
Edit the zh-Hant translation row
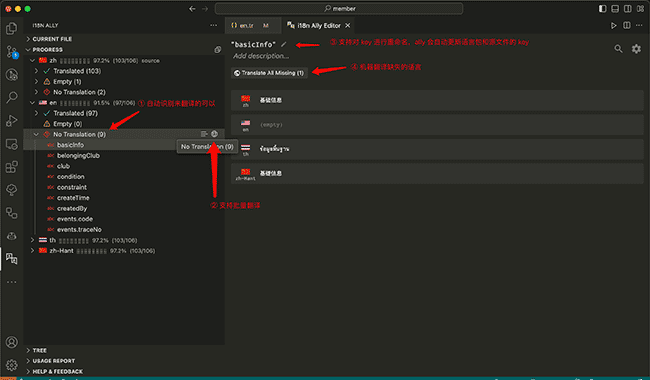[x=437, y=173]
